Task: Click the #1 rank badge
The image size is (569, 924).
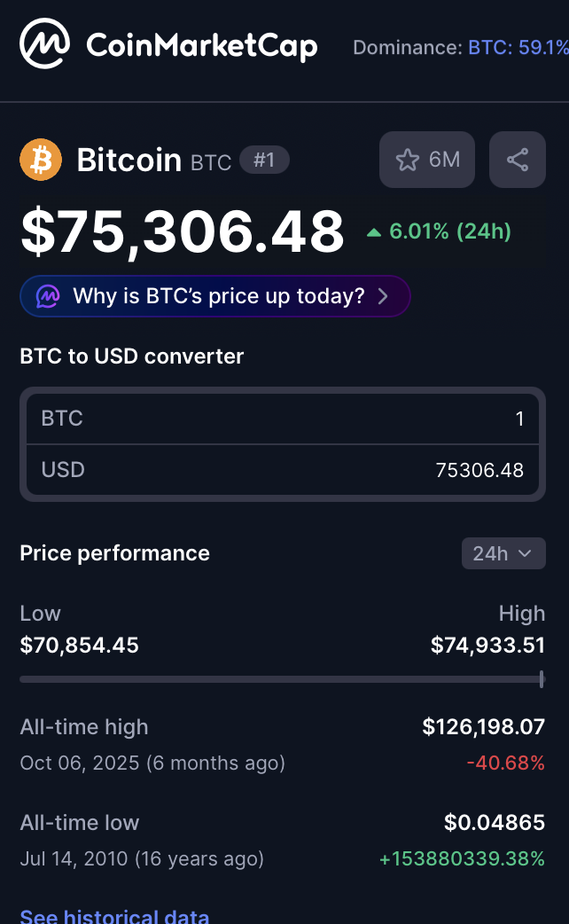Action: pyautogui.click(x=264, y=161)
